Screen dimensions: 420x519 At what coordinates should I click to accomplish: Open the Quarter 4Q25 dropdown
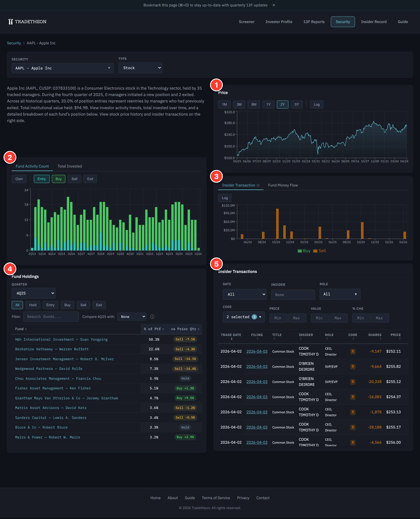click(x=33, y=293)
